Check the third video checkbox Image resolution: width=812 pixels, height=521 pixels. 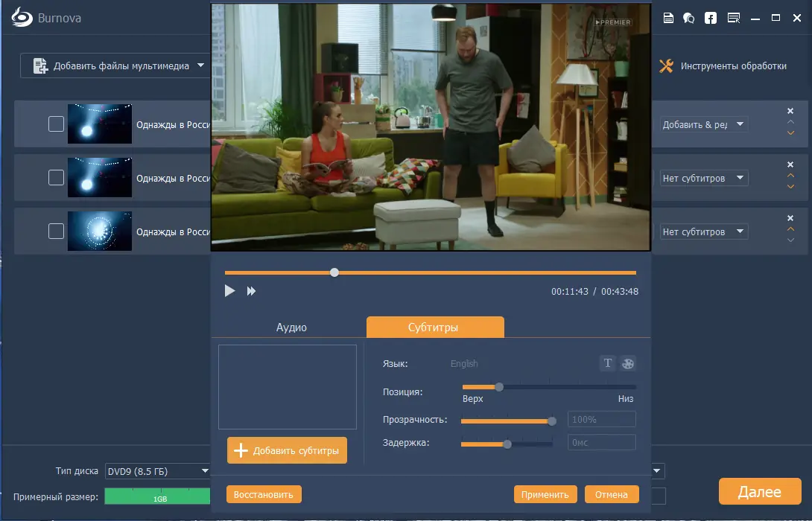click(x=56, y=231)
